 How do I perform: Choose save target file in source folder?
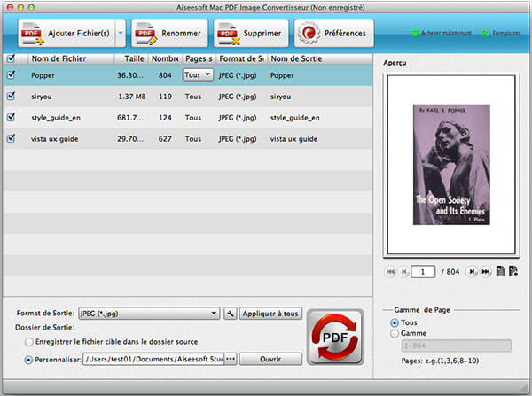[x=31, y=341]
